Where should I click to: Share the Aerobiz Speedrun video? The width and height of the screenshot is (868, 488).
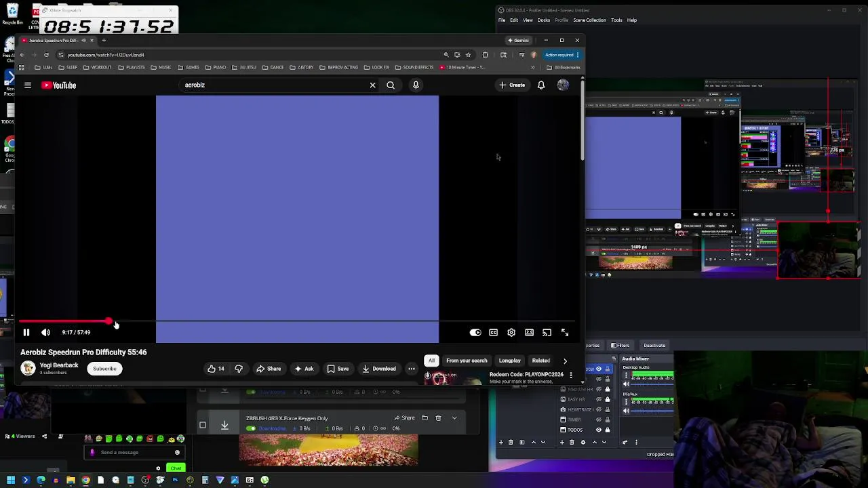[x=269, y=369]
